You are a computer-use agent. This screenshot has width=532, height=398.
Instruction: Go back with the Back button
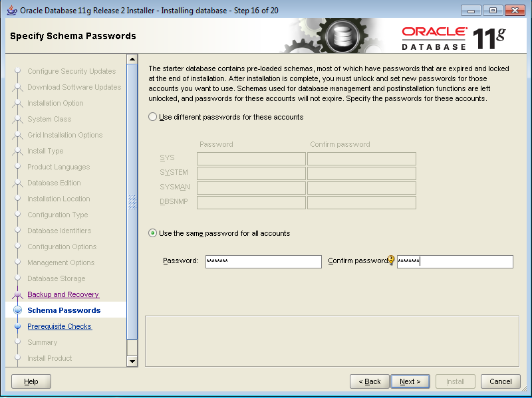click(x=370, y=381)
